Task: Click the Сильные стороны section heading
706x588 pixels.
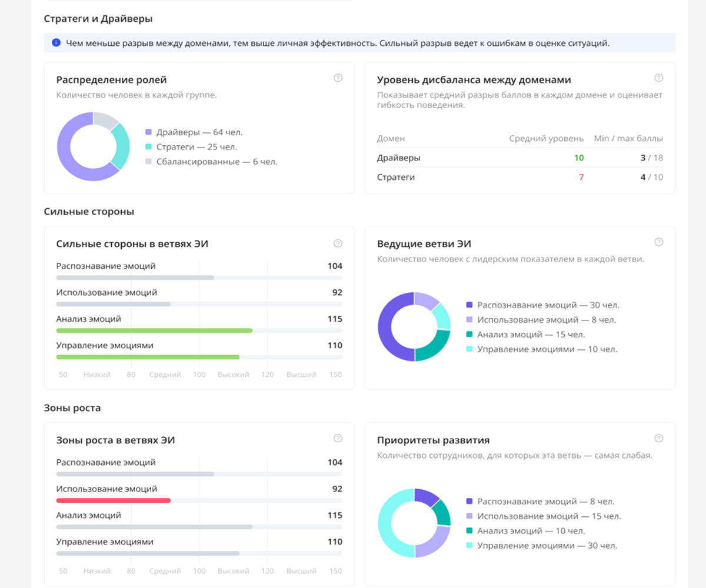Action: pyautogui.click(x=89, y=212)
